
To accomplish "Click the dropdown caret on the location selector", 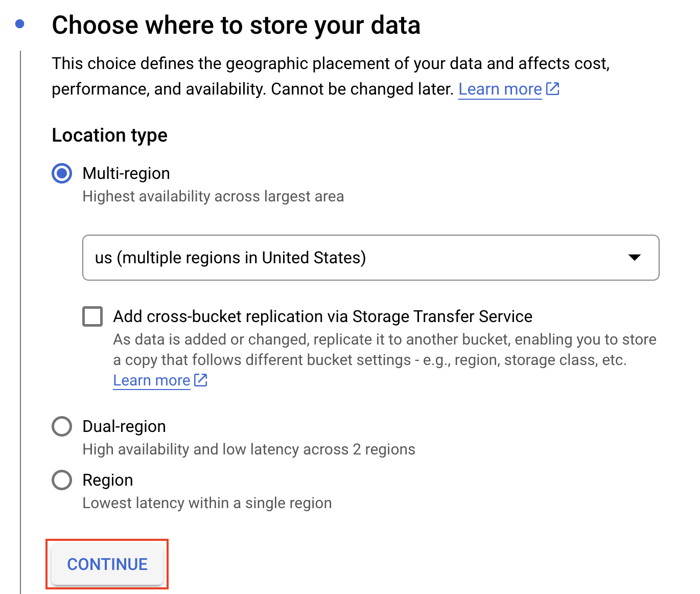I will coord(635,258).
